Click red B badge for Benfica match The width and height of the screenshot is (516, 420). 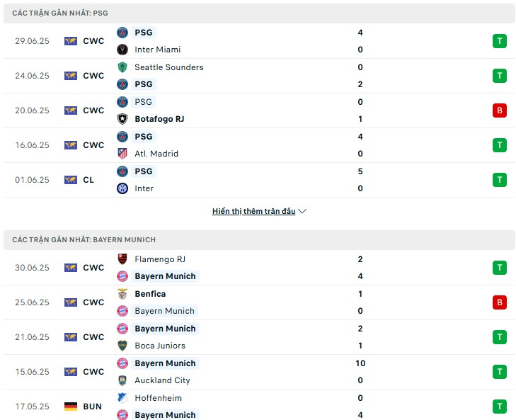coord(499,302)
